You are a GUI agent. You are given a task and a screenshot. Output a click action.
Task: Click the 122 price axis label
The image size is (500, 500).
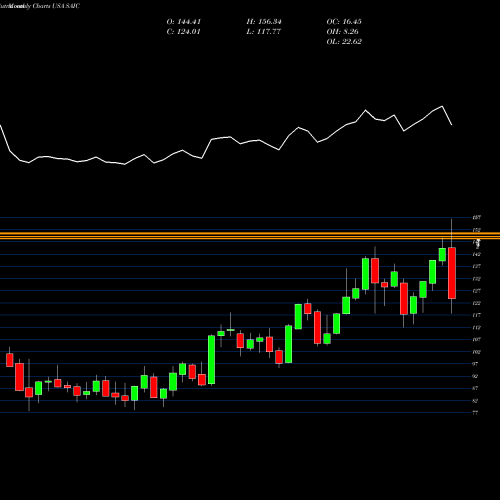click(477, 303)
